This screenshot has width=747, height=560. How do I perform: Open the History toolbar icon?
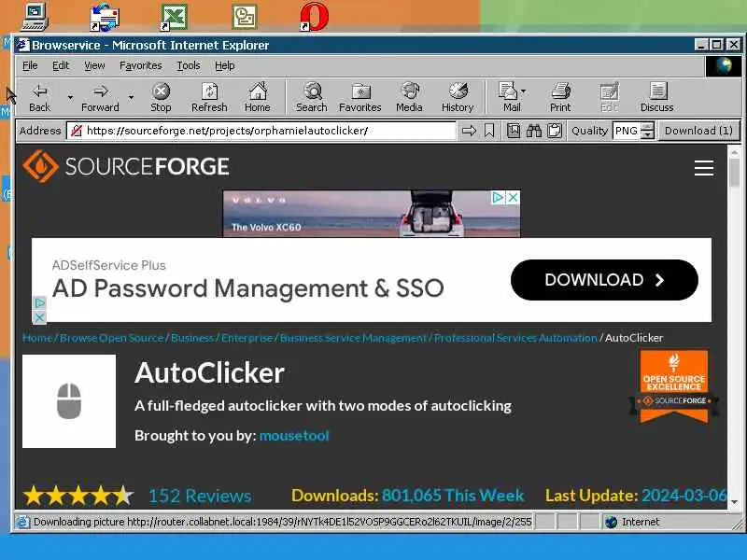(458, 98)
